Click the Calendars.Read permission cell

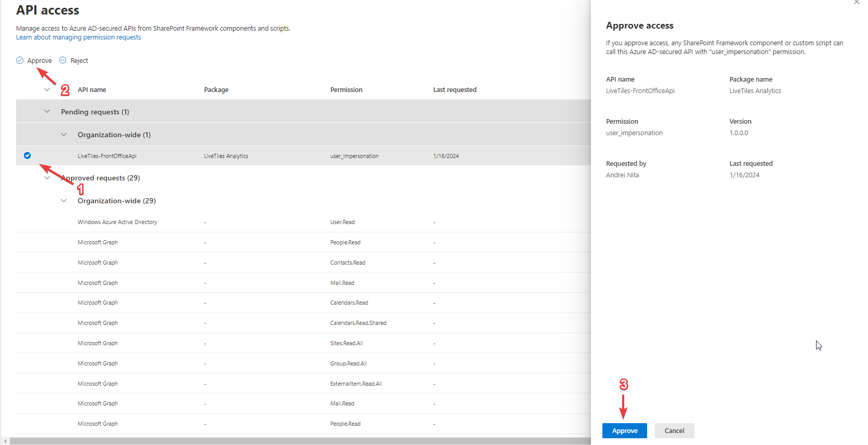pyautogui.click(x=349, y=303)
